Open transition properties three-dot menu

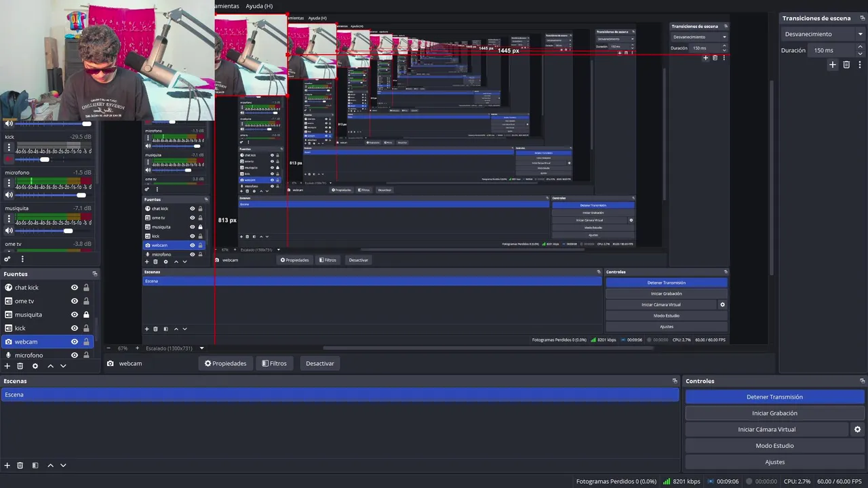click(859, 64)
